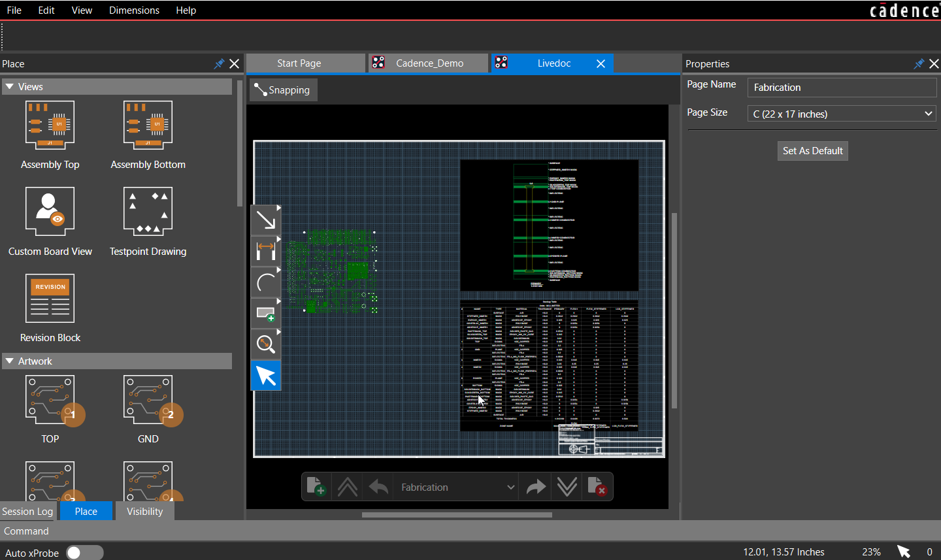Image resolution: width=941 pixels, height=560 pixels.
Task: Click the Set As Default button
Action: (x=813, y=151)
